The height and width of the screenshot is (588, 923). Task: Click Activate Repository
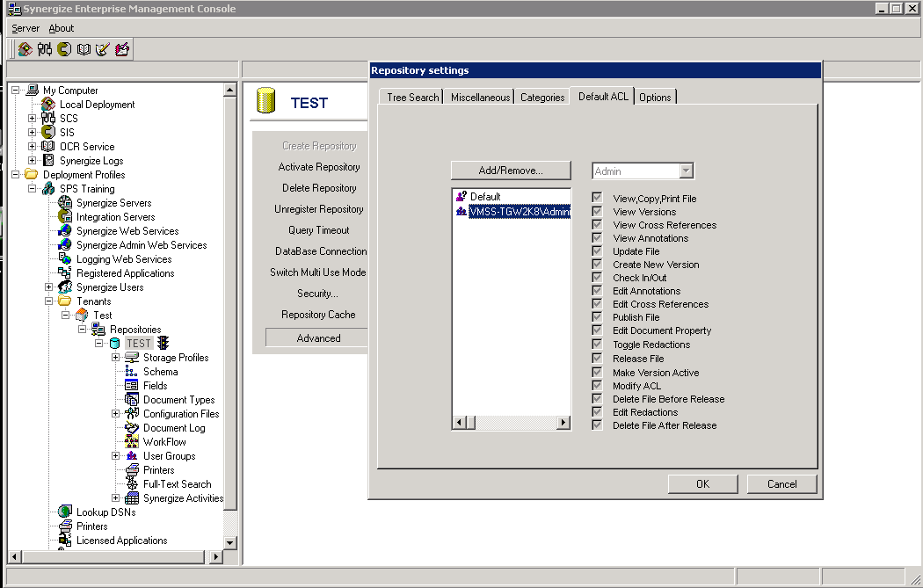pyautogui.click(x=318, y=167)
